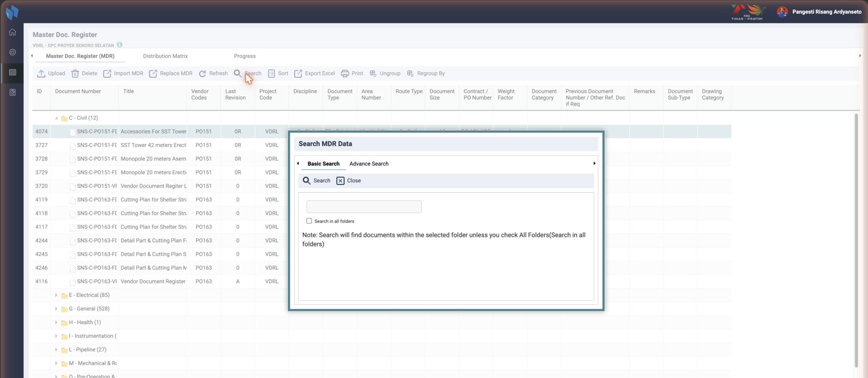Viewport: 868px width, 378px height.
Task: Open the bottom document icon in sidebar
Action: coord(13,92)
